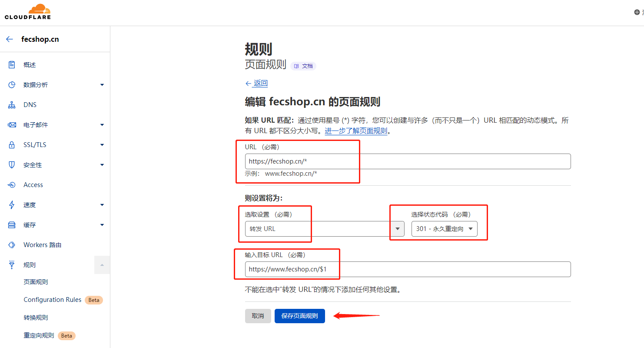Click the fecshop.cn domain name in sidebar
Viewport: 644px width, 348px height.
tap(40, 39)
